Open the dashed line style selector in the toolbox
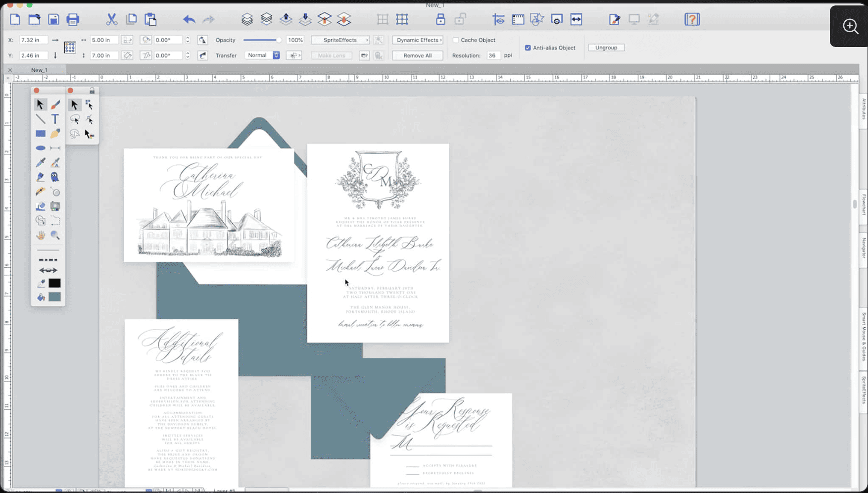Image resolution: width=868 pixels, height=493 pixels. (48, 260)
